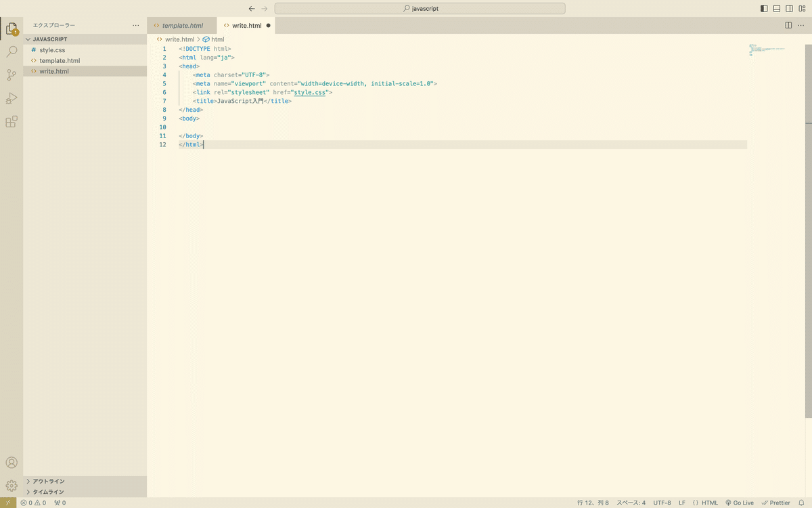Switch to the write.html tab
This screenshot has height=508, width=812.
point(246,26)
